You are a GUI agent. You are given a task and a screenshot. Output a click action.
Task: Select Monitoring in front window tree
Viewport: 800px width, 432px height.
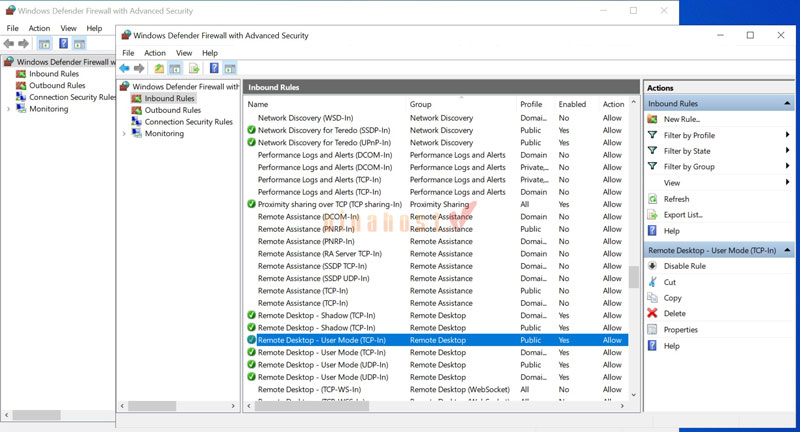point(164,134)
